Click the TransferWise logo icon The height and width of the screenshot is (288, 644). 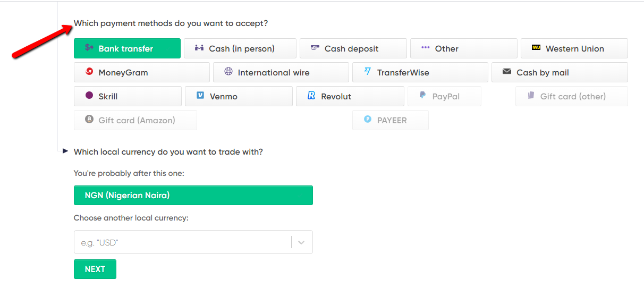[x=368, y=72]
